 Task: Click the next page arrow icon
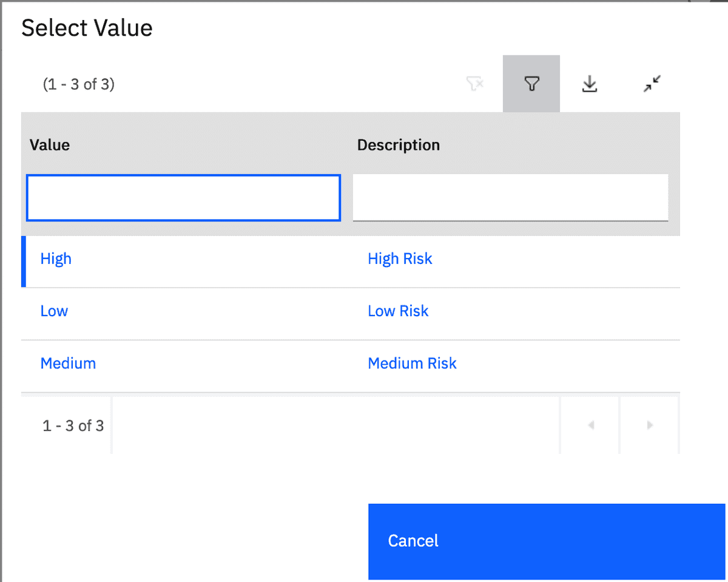pyautogui.click(x=649, y=425)
